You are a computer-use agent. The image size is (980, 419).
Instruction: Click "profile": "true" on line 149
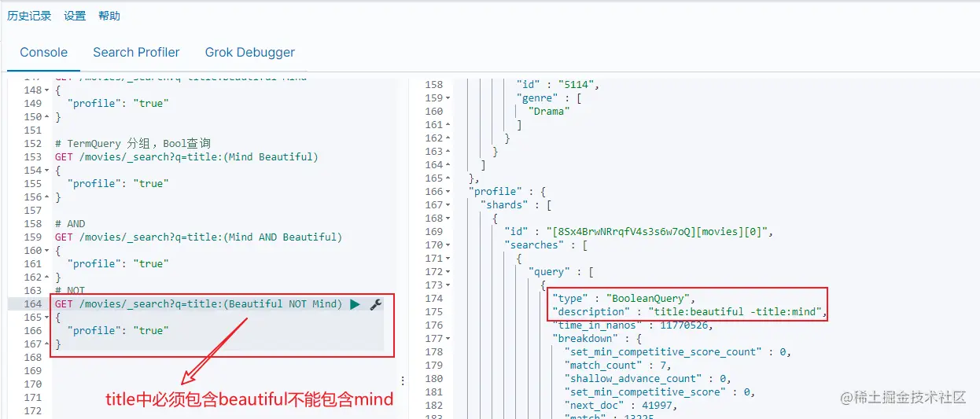coord(118,104)
